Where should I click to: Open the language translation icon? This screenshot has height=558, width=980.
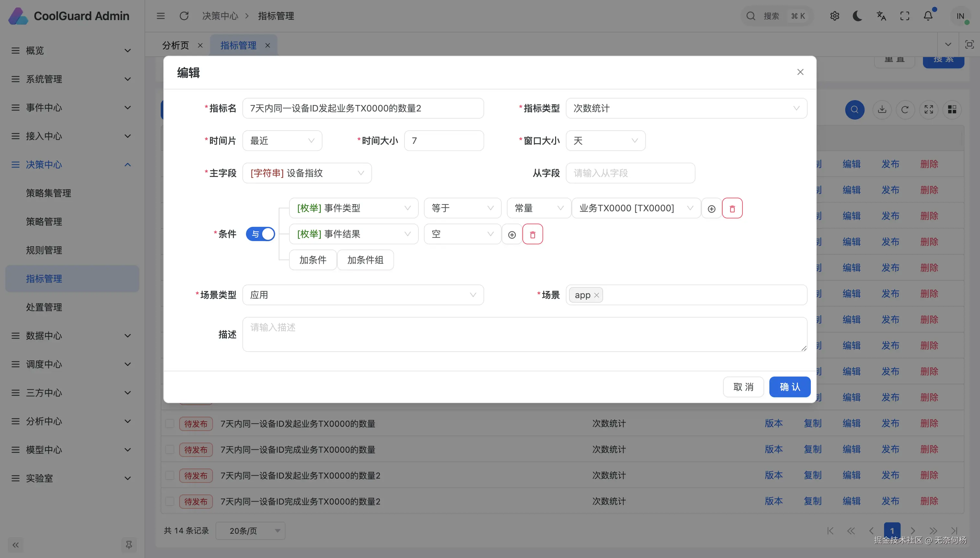881,16
